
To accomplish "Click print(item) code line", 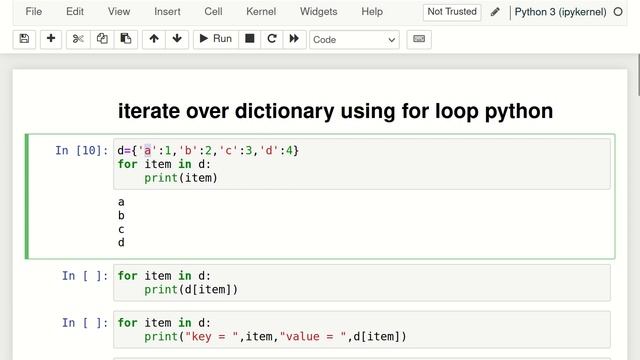I will [x=181, y=178].
